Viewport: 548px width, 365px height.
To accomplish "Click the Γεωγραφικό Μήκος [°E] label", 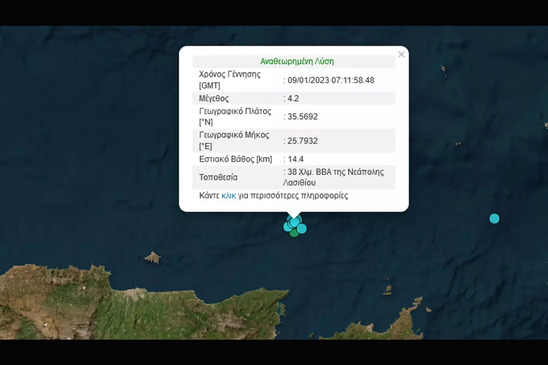I will click(x=234, y=141).
